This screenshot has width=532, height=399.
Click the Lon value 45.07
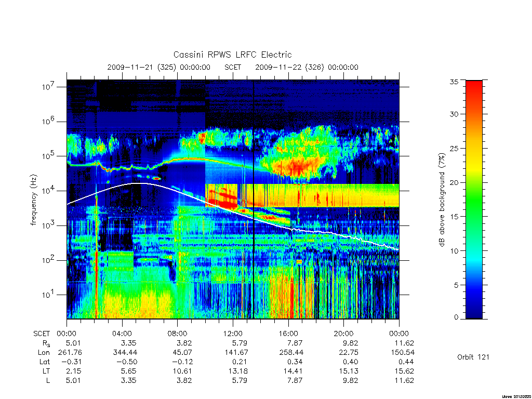click(x=182, y=353)
